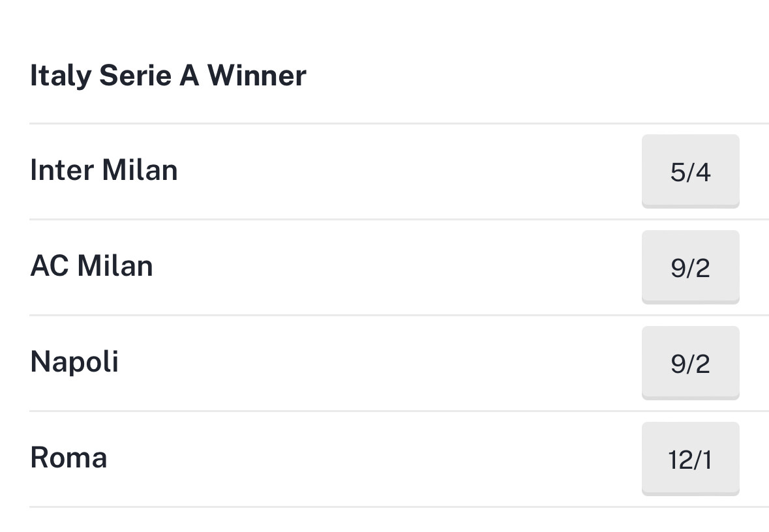Select AC Milan's 9/2 odds button
Viewport: 769px width, 532px height.
pyautogui.click(x=690, y=267)
